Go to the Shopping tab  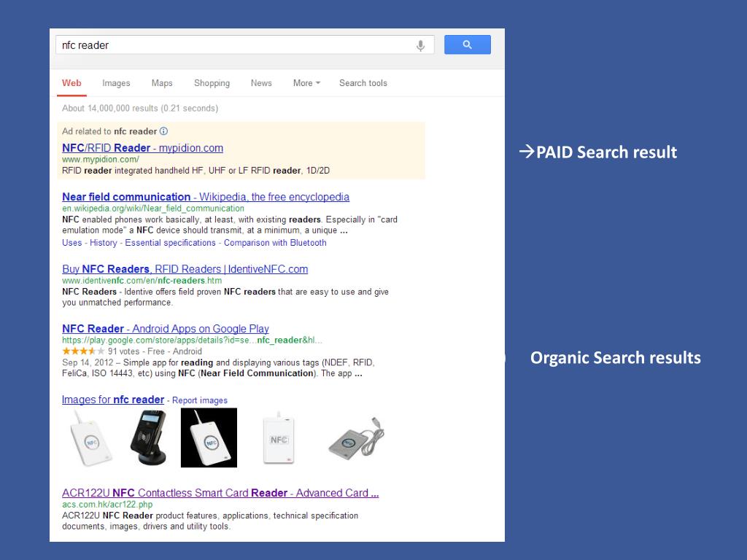coord(212,83)
